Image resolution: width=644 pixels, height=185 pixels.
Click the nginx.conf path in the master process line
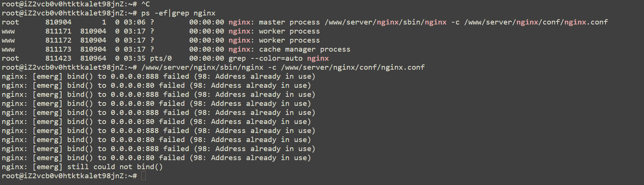536,22
